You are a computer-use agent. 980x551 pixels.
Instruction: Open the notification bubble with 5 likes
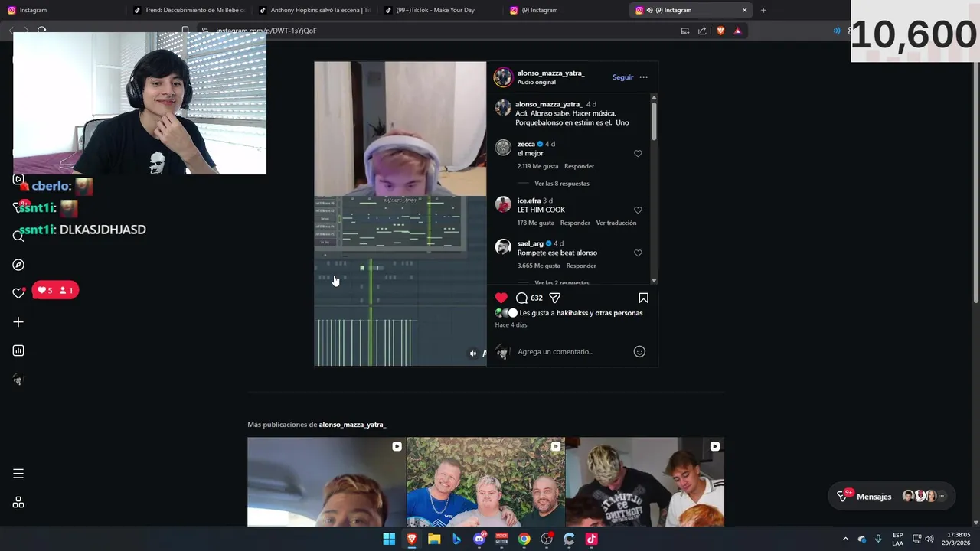pyautogui.click(x=55, y=290)
